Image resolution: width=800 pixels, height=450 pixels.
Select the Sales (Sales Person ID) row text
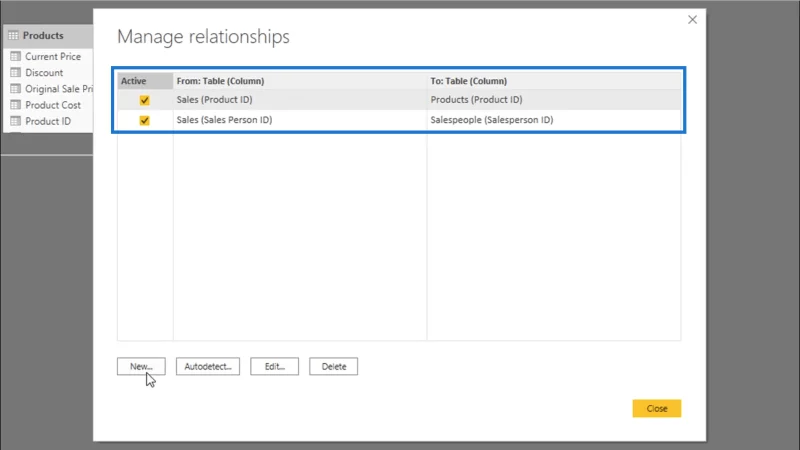tap(224, 120)
